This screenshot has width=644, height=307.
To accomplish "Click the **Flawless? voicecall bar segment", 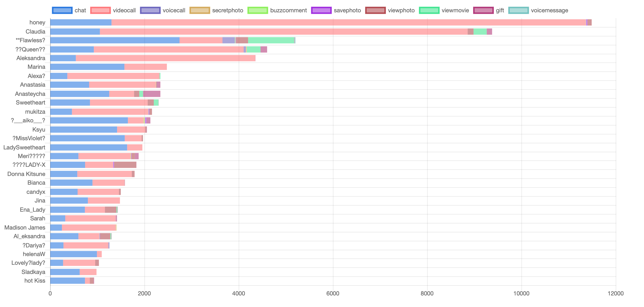I will click(229, 40).
